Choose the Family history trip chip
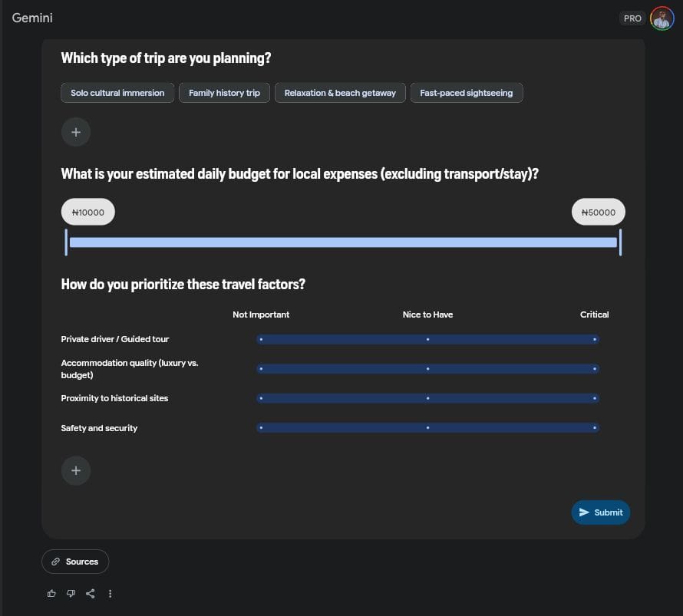683x616 pixels. coord(224,93)
